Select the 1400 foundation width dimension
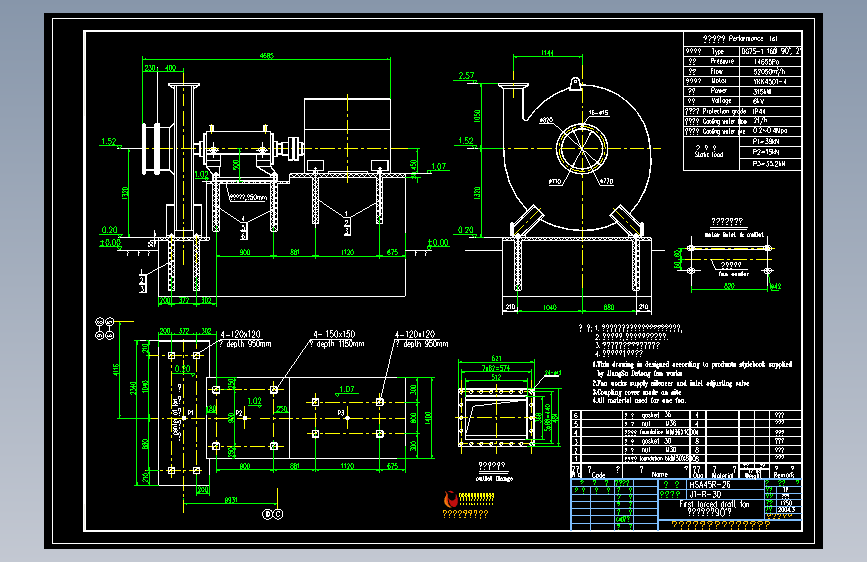Viewport: 867px width, 562px height. click(427, 418)
